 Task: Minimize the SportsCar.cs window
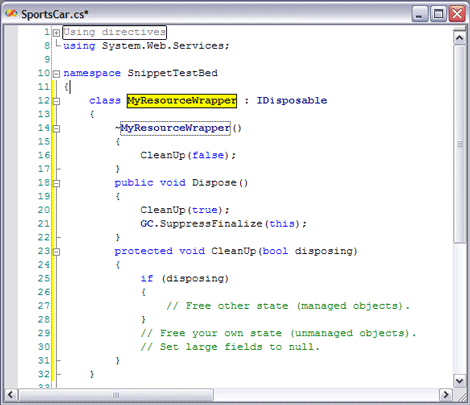click(x=420, y=14)
